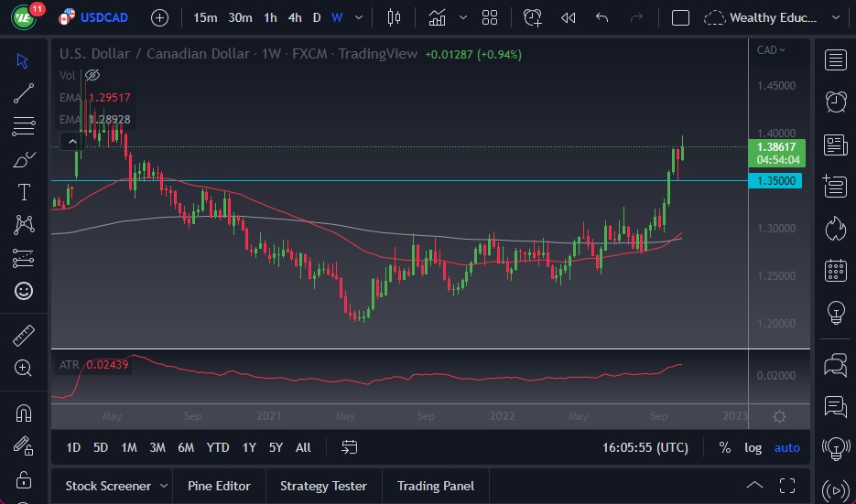Toggle percent scale mode

pos(725,447)
